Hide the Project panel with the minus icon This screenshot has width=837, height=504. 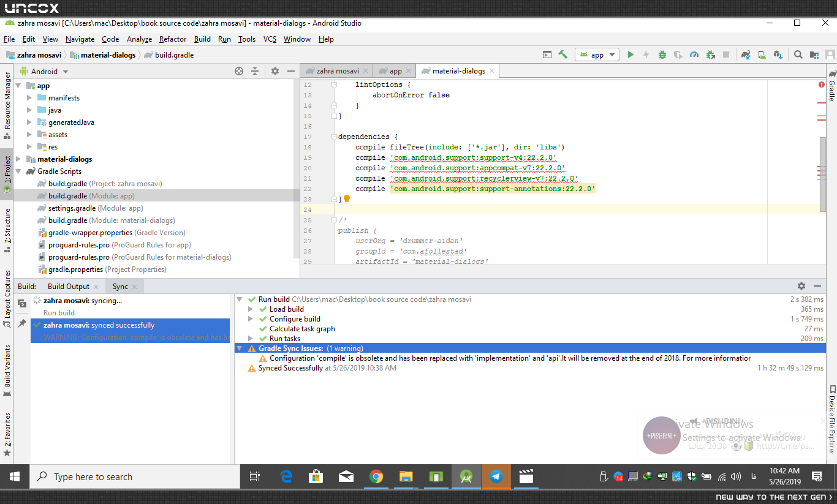pyautogui.click(x=291, y=71)
